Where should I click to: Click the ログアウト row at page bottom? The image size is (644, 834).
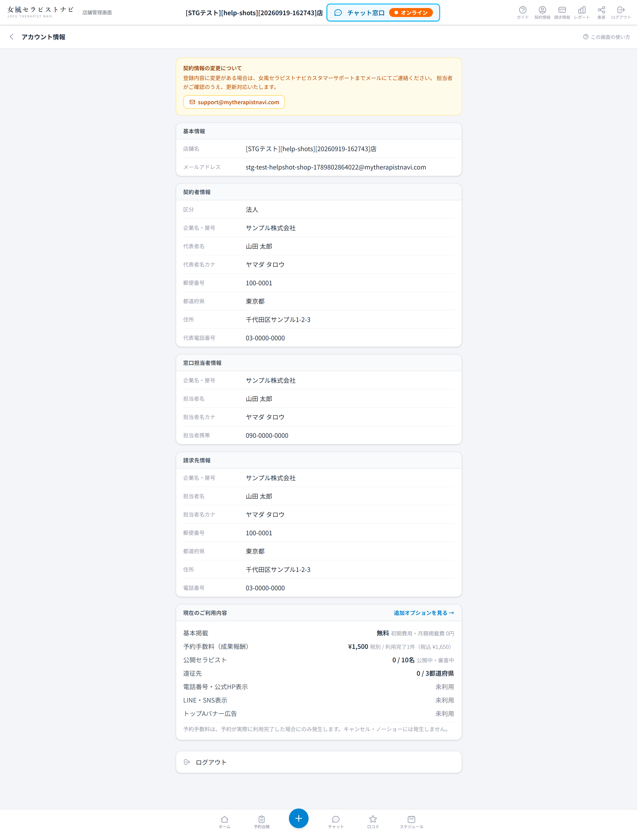[319, 762]
